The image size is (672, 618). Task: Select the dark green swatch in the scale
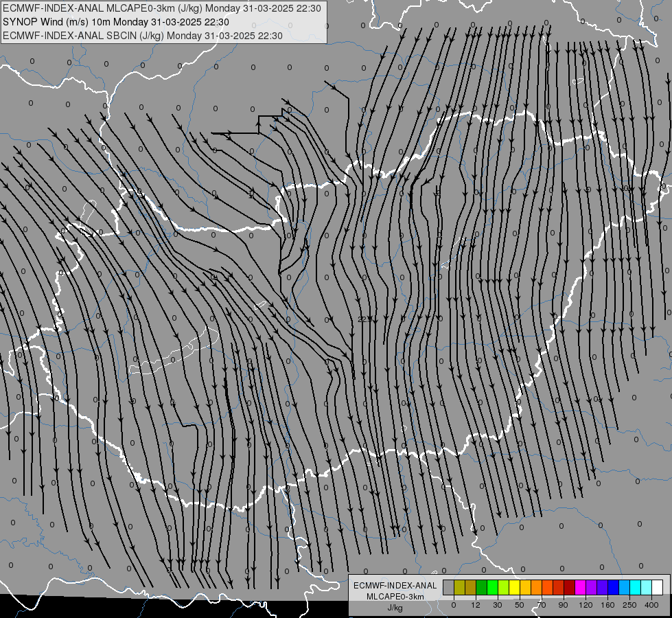pyautogui.click(x=482, y=587)
